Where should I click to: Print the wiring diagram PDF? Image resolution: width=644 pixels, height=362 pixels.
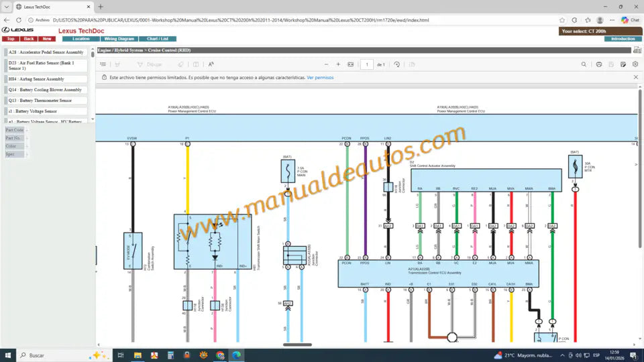tap(599, 64)
